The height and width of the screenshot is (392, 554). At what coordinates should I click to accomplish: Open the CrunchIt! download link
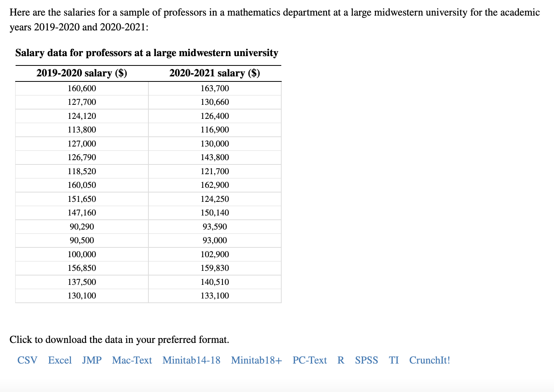[x=429, y=360]
